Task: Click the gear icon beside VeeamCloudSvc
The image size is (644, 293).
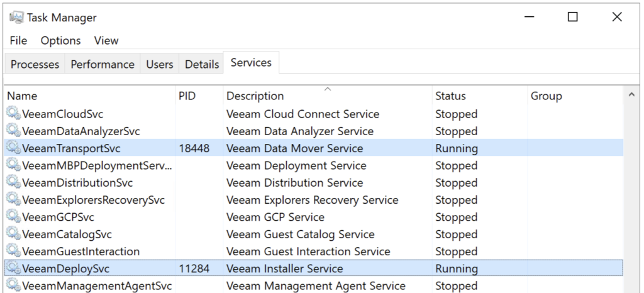Action: point(14,113)
